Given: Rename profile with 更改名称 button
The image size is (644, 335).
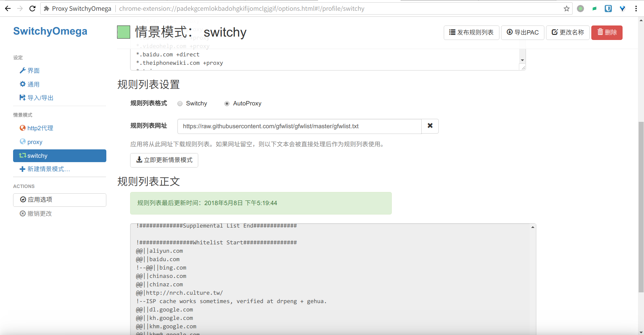Looking at the screenshot, I should (x=568, y=33).
